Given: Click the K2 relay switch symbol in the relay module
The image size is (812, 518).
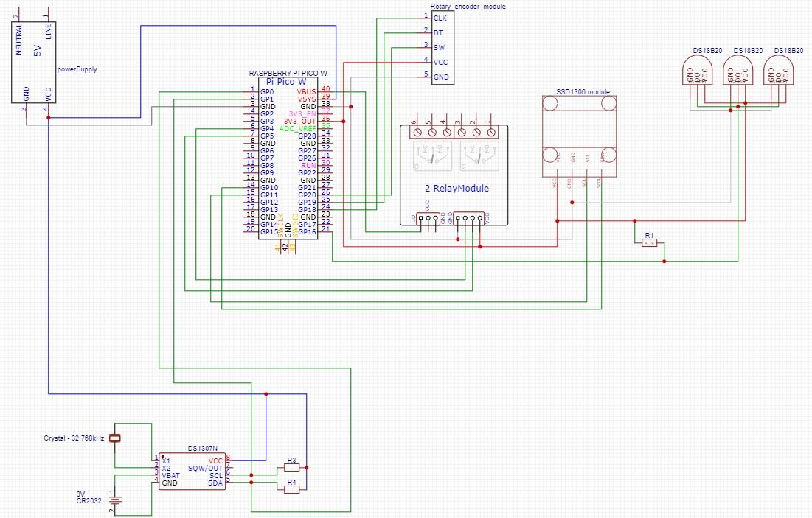Looking at the screenshot, I should coord(432,156).
